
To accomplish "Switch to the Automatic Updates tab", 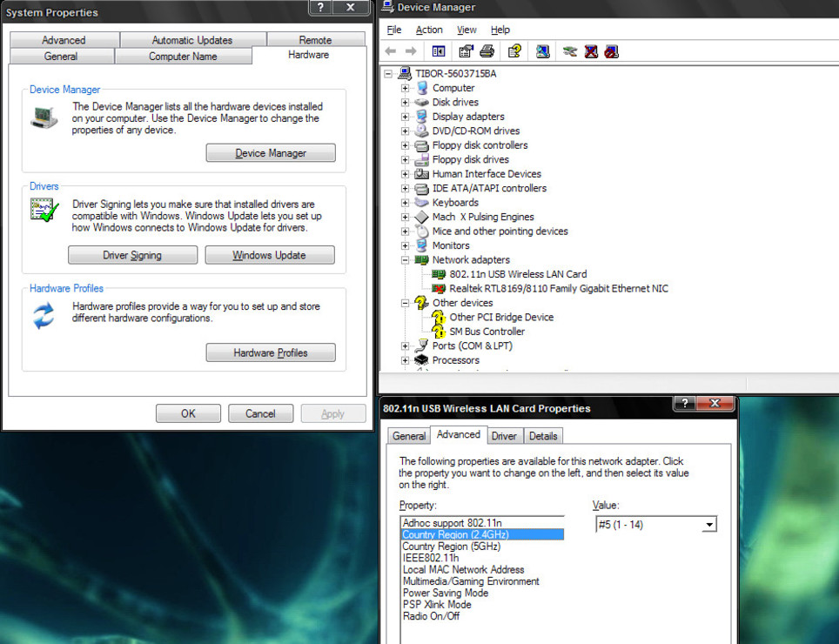I will pos(192,40).
